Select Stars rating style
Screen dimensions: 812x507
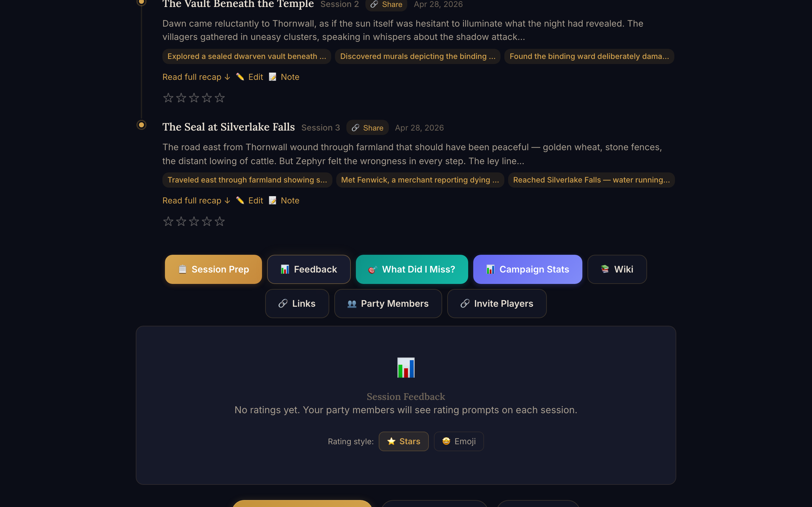click(404, 441)
